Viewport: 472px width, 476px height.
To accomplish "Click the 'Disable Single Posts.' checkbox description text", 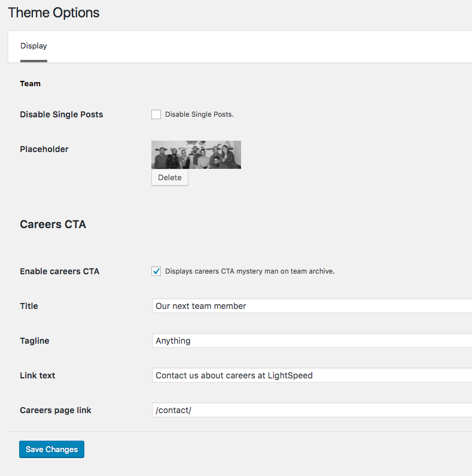I will [199, 114].
